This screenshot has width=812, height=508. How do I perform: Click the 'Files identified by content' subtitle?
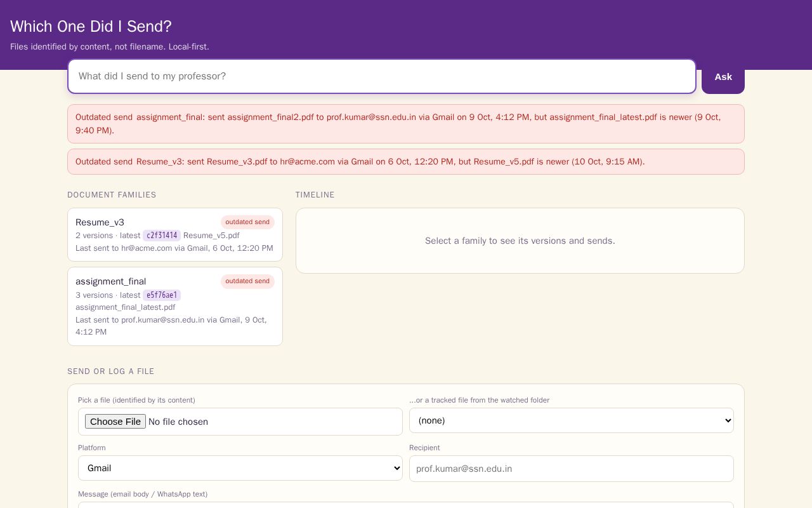point(110,47)
